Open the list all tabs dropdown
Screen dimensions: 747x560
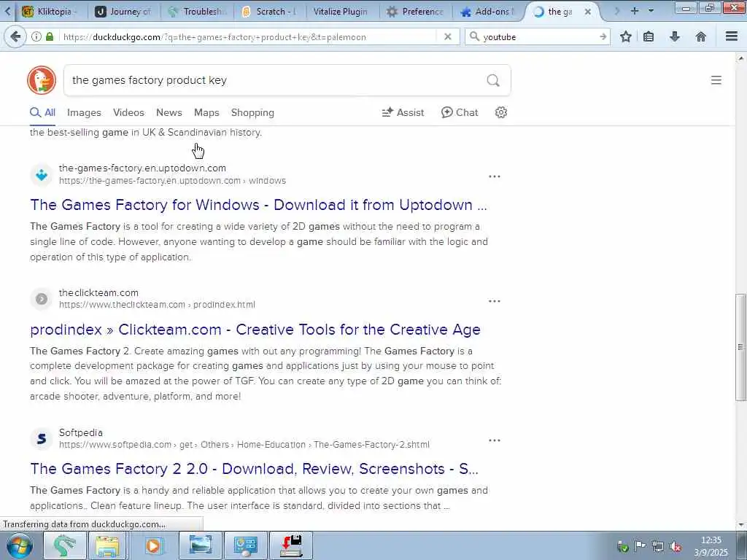point(651,10)
